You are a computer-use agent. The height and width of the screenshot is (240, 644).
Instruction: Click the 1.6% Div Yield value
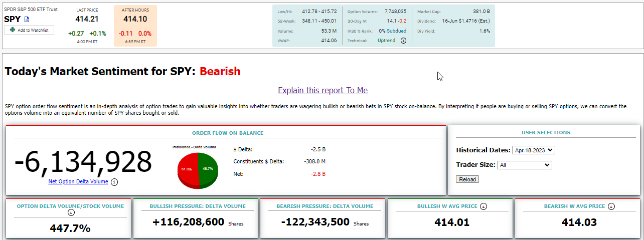pos(485,31)
